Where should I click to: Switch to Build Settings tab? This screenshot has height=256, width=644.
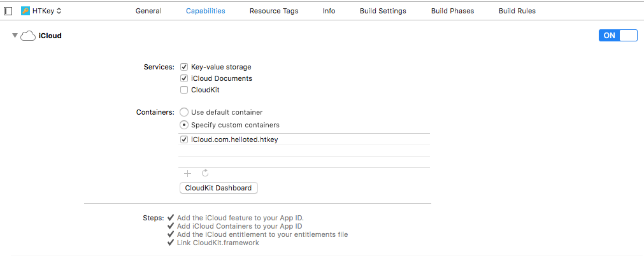click(x=383, y=11)
